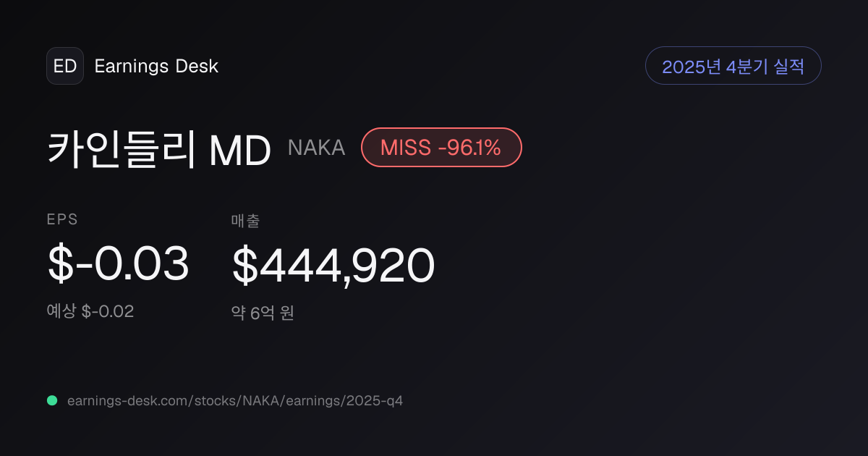Click the 예상 $-0.02 estimate text

(x=90, y=311)
